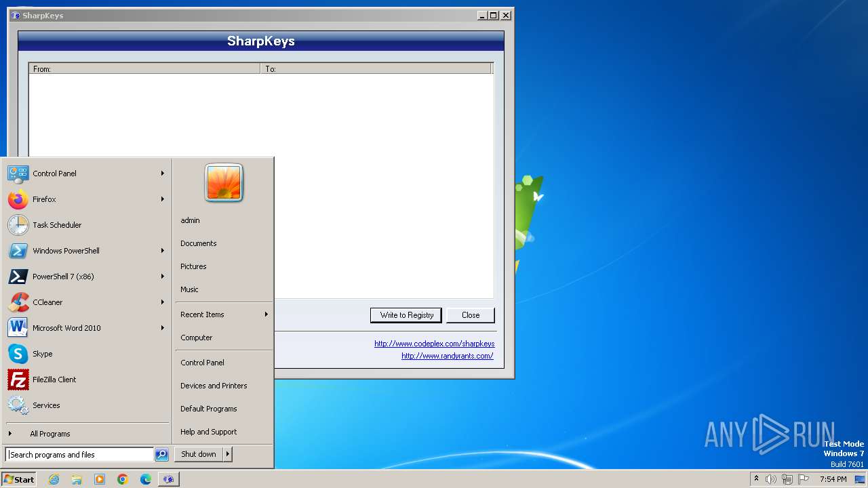Viewport: 868px width, 488px height.
Task: Open the codeplex.com/sharpkeys link
Action: pyautogui.click(x=435, y=344)
